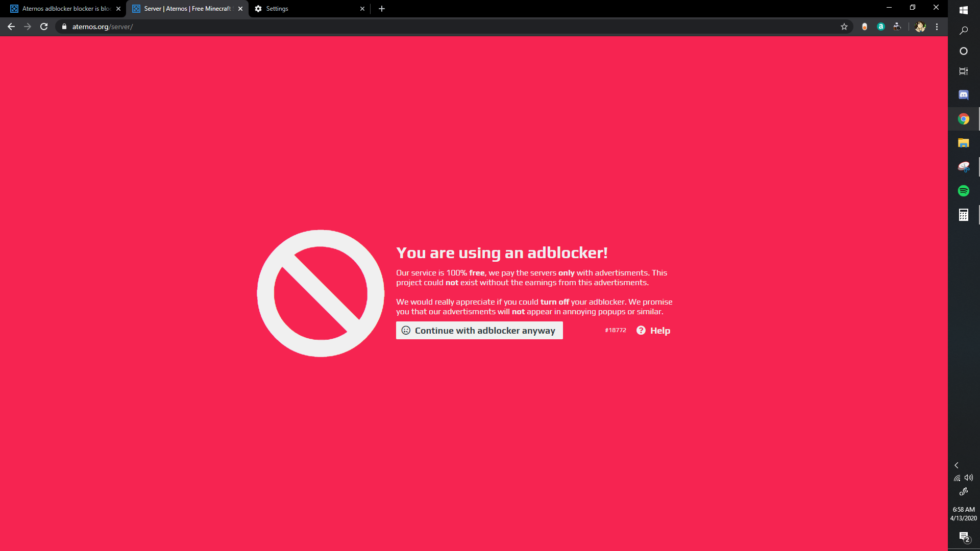980x551 pixels.
Task: Open a new browser tab
Action: (382, 9)
